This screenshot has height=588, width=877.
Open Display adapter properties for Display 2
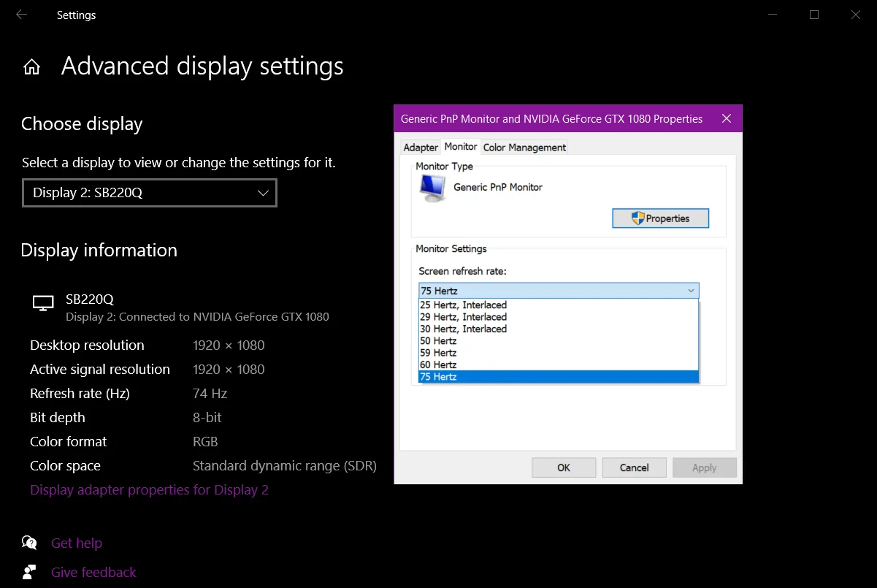click(149, 489)
